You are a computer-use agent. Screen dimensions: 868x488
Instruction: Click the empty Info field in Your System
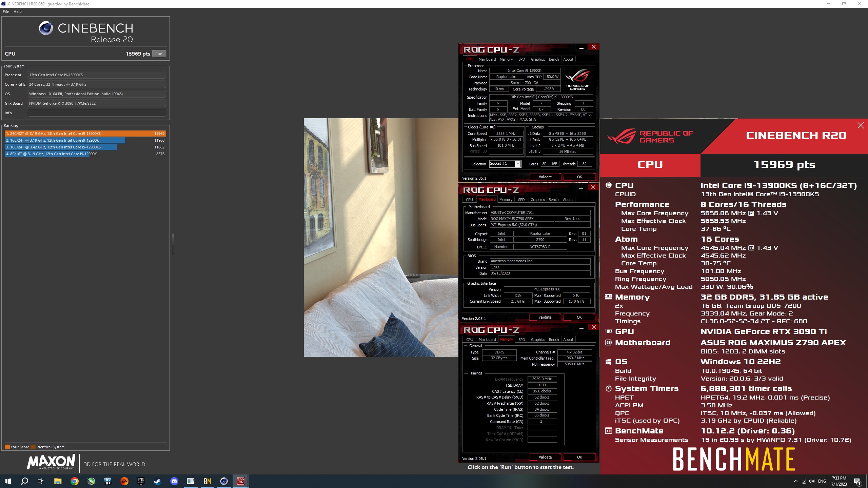click(x=97, y=113)
